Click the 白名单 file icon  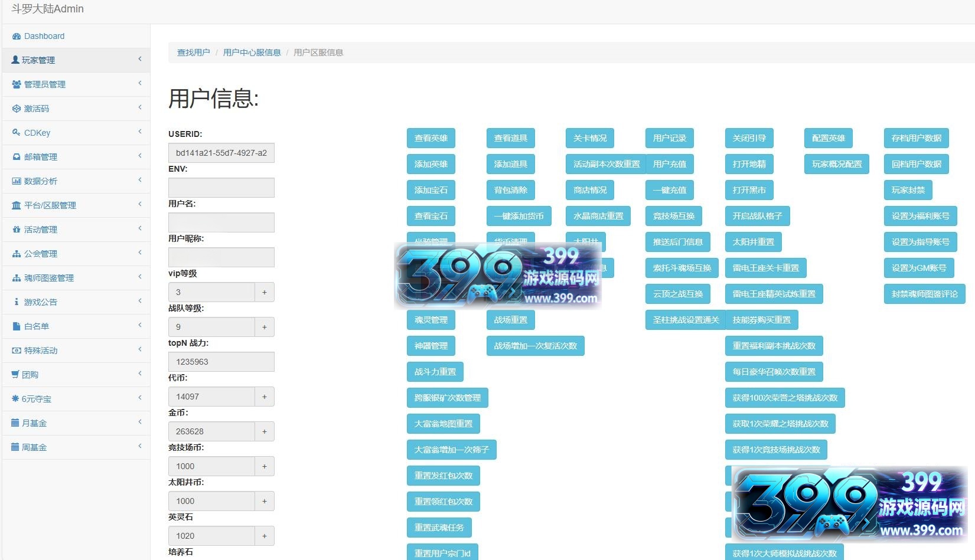17,326
